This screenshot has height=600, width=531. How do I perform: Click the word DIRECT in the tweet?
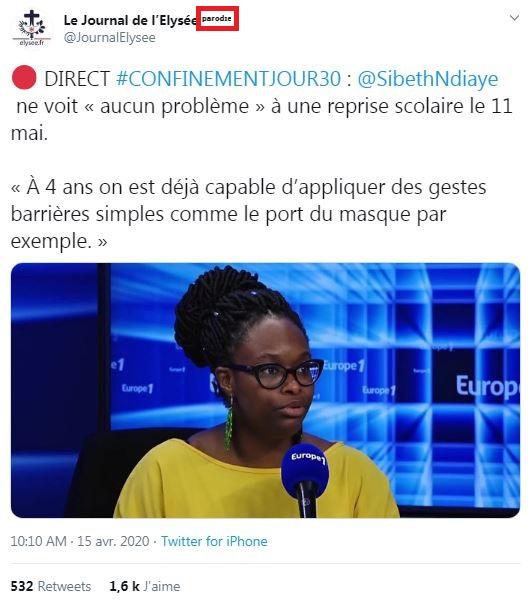point(77,79)
